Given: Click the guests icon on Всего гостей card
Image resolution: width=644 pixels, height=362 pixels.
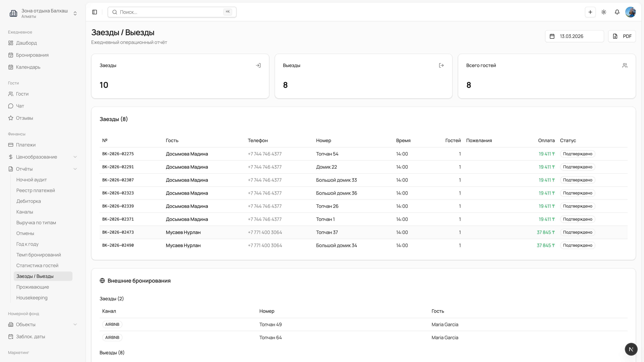Looking at the screenshot, I should (625, 66).
